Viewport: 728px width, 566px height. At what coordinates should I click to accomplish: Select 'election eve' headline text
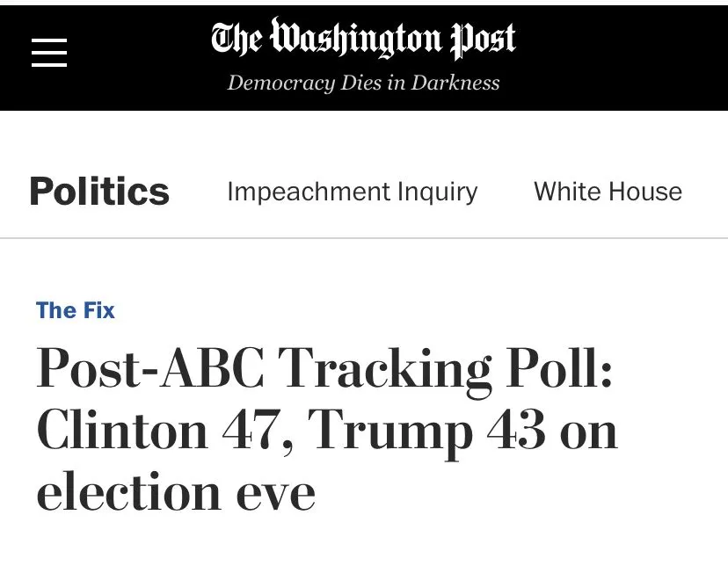[x=176, y=492]
